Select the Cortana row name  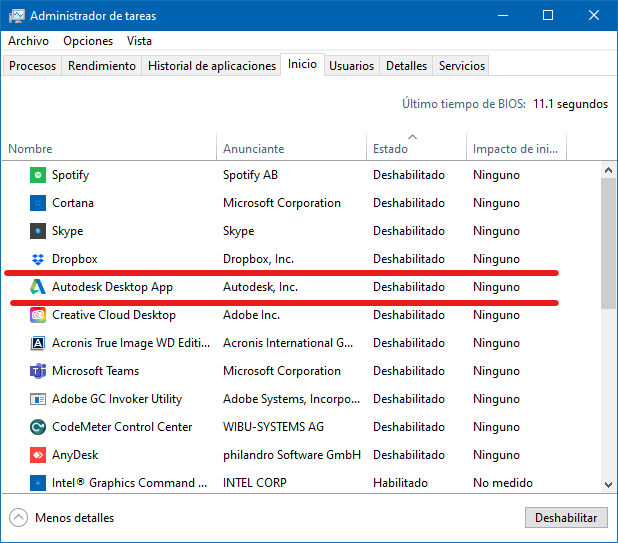click(73, 203)
